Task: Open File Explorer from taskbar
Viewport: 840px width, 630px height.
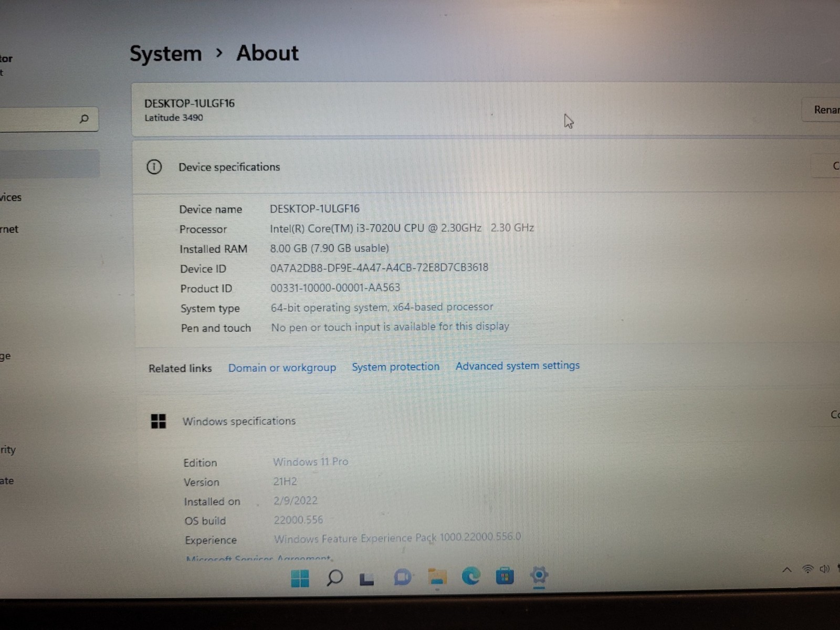Action: 437,577
